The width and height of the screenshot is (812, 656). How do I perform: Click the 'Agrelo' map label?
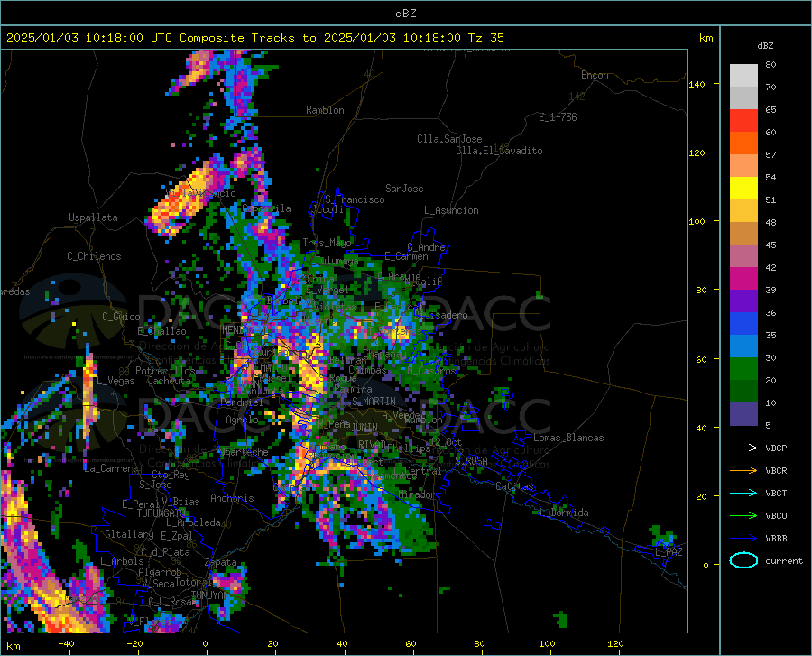pyautogui.click(x=242, y=420)
